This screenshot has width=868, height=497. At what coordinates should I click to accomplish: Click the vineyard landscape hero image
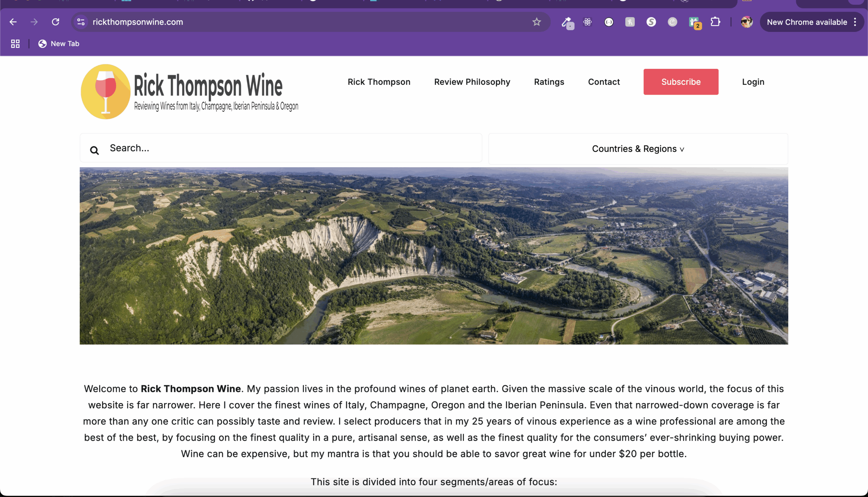[434, 256]
